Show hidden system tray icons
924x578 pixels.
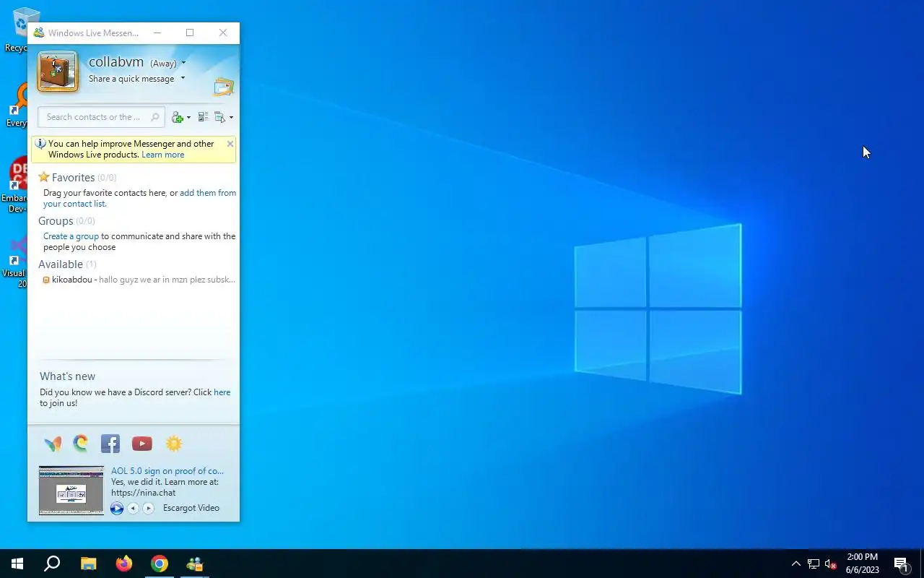tap(796, 564)
